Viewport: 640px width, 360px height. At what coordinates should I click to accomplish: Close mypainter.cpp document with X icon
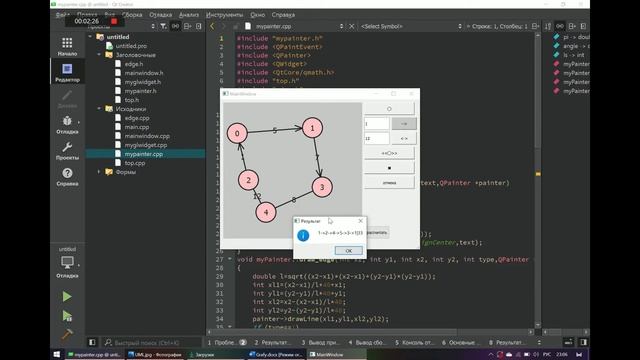[352, 26]
